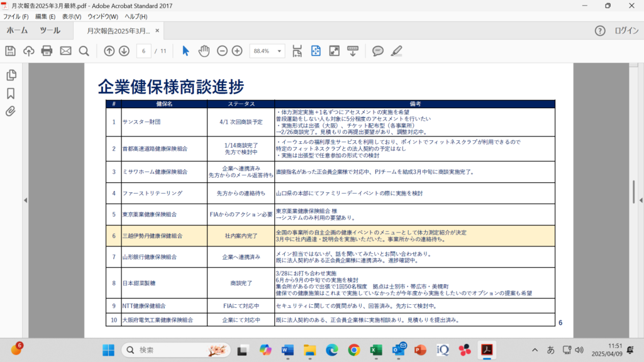Screen dimensions: 644x362
Task: Enter full screen mode icon
Action: pos(335,51)
